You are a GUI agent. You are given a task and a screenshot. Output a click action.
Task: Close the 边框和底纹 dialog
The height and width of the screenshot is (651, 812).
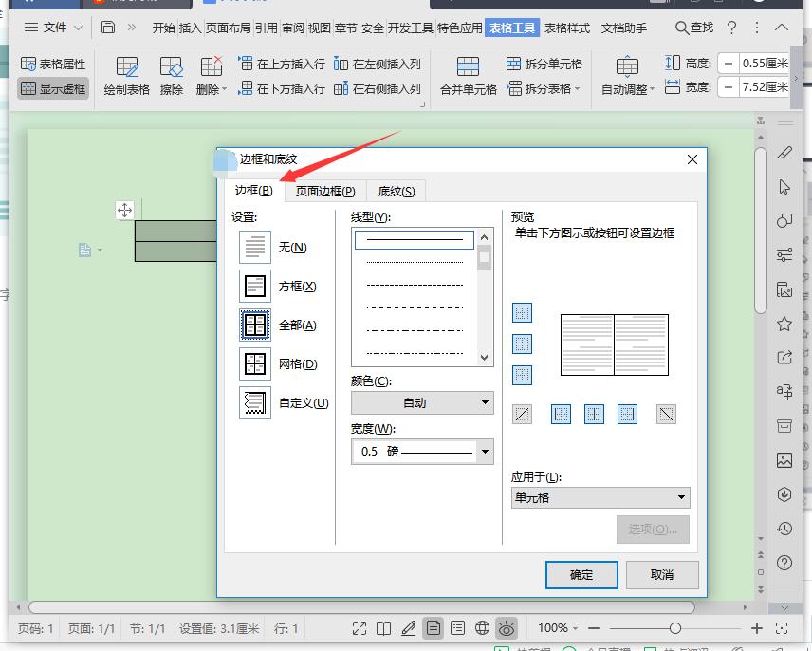[x=692, y=159]
